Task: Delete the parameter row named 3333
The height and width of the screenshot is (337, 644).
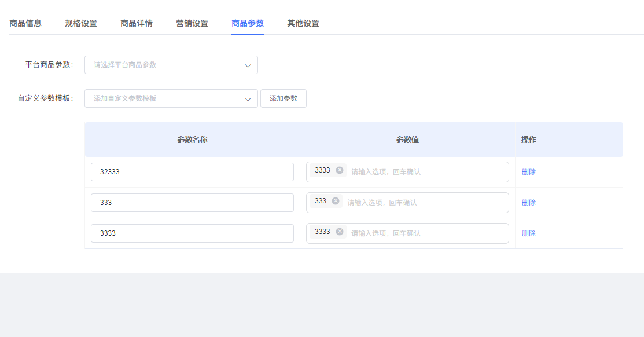Action: [529, 233]
